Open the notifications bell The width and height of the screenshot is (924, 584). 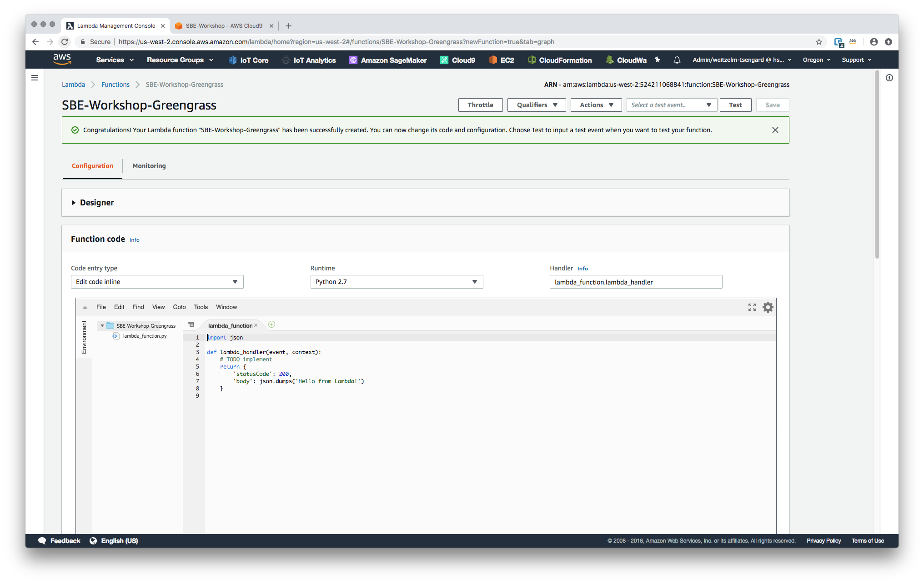[x=677, y=60]
